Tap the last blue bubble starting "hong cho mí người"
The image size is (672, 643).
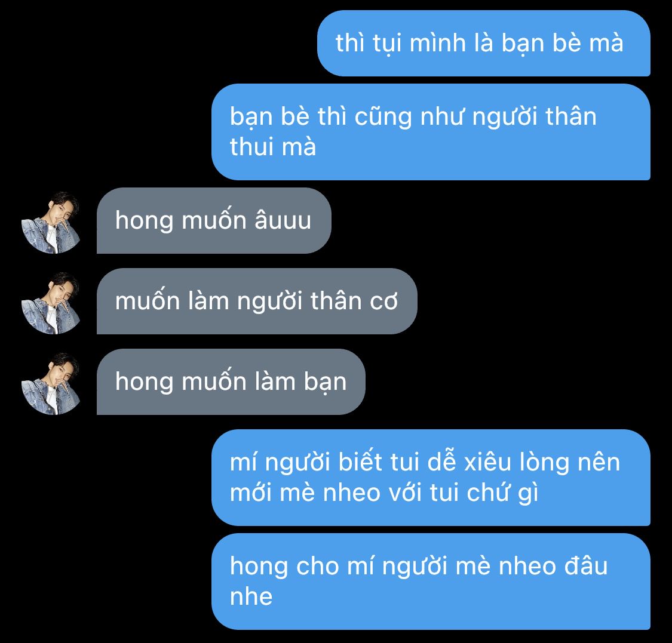click(431, 582)
